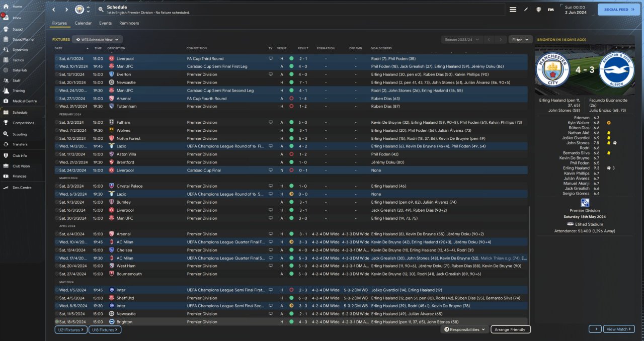Open the Filter dropdown

point(520,39)
